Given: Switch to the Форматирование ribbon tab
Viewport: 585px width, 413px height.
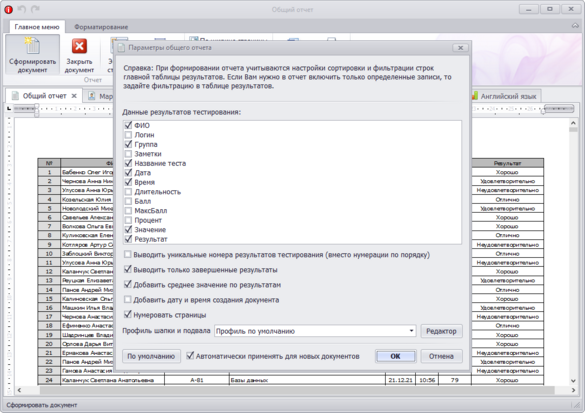Looking at the screenshot, I should (x=101, y=27).
